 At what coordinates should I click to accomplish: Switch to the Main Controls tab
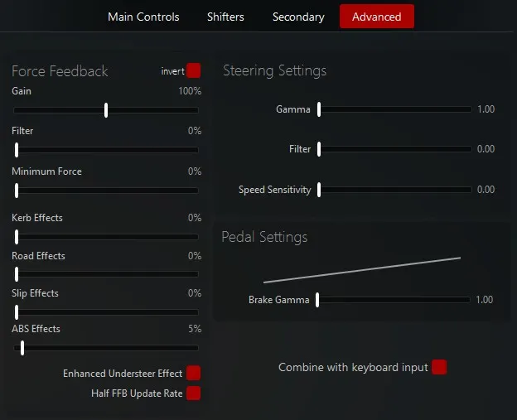pyautogui.click(x=143, y=17)
